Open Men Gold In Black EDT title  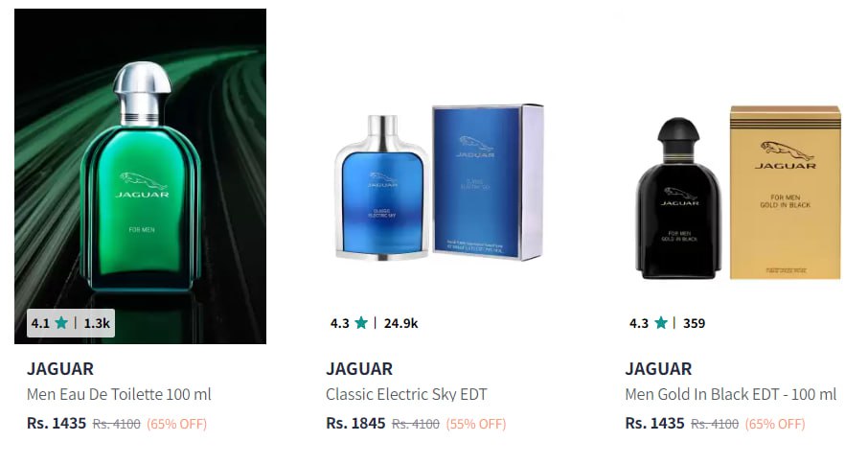(x=731, y=395)
